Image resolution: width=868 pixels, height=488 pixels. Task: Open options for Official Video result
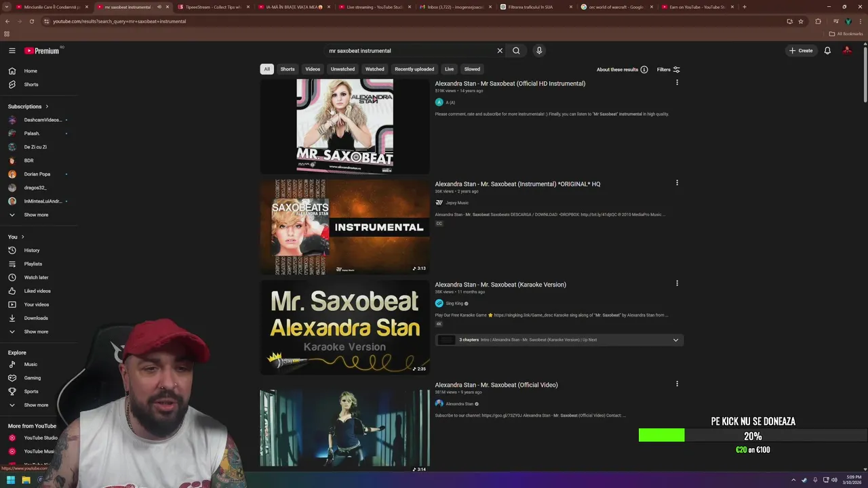677,384
